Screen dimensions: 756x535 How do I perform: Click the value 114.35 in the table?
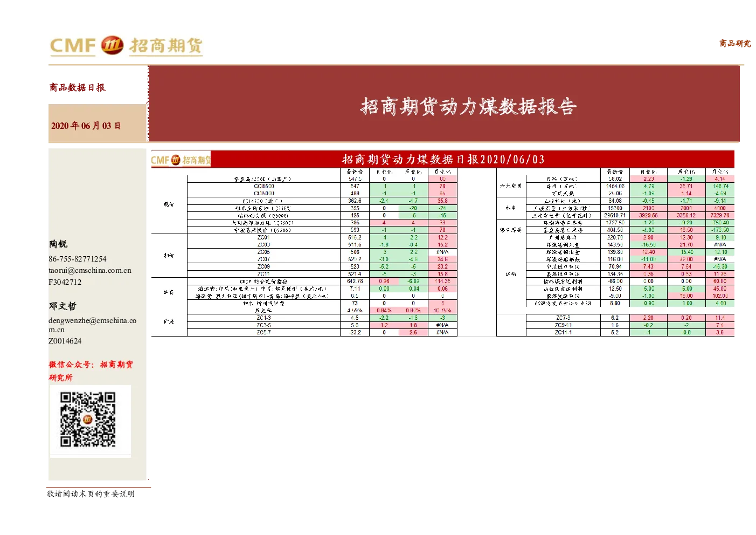tap(442, 281)
